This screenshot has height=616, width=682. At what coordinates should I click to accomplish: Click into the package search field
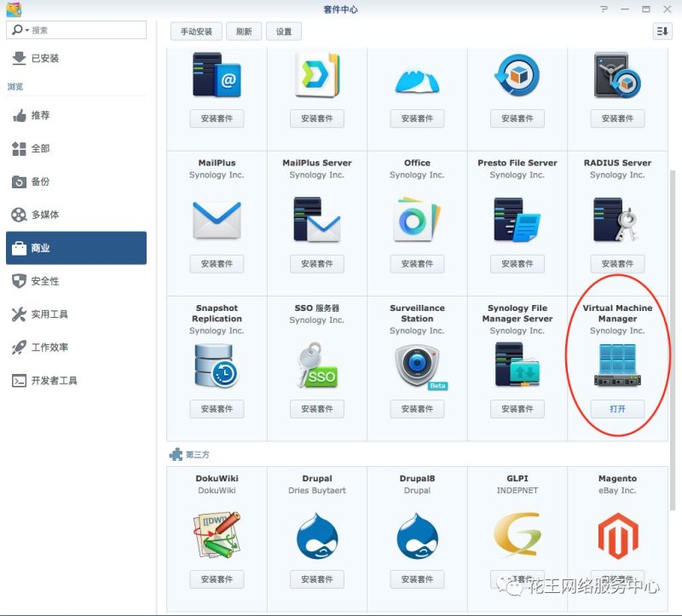tap(85, 30)
